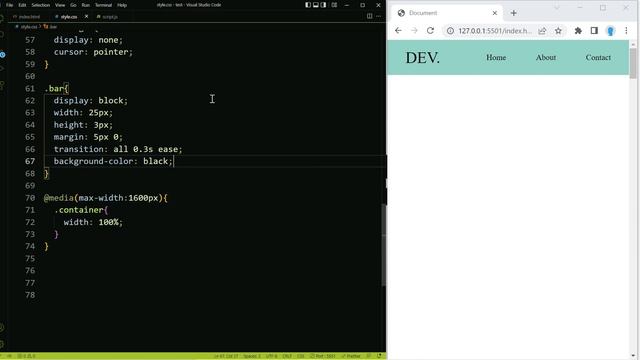640x360 pixels.
Task: Click the Contact nav link
Action: tap(598, 58)
